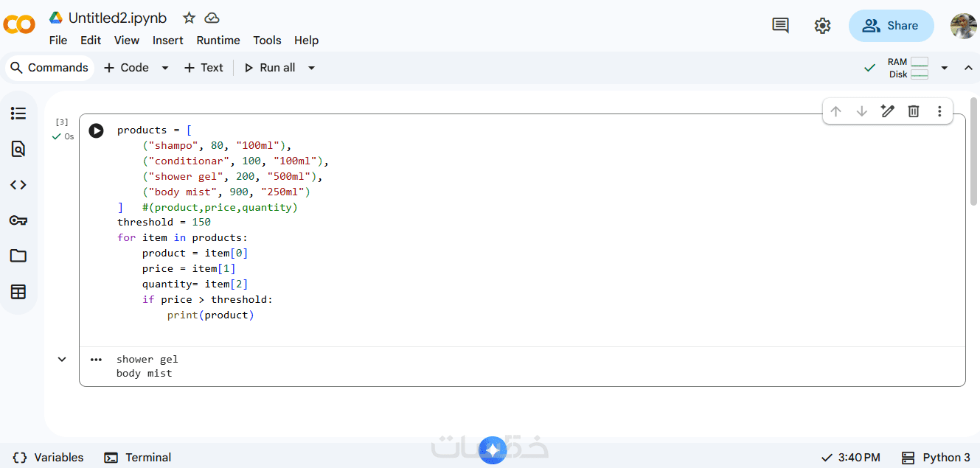
Task: Open the Insert menu
Action: (x=168, y=41)
